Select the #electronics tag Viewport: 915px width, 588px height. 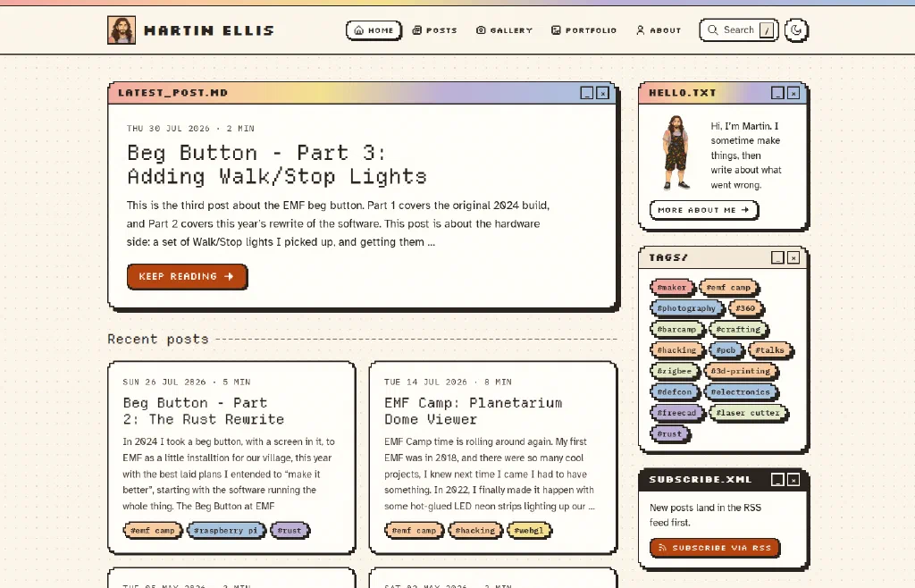coord(741,392)
